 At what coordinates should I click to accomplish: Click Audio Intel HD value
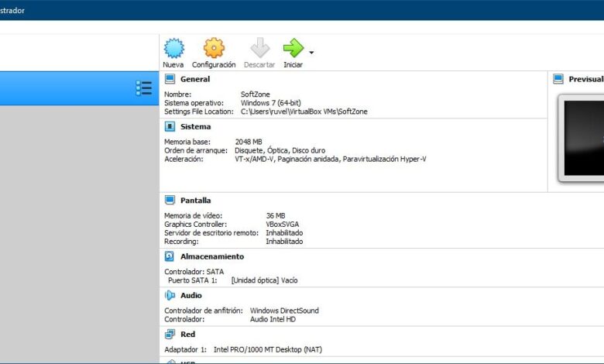pos(273,319)
